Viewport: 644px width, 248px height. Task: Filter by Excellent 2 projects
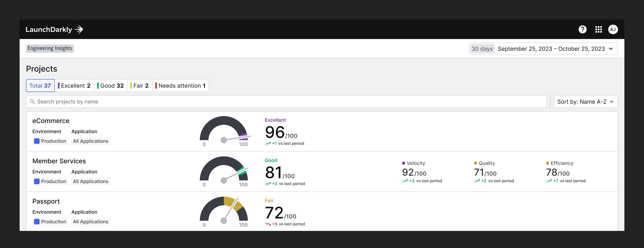click(x=74, y=86)
